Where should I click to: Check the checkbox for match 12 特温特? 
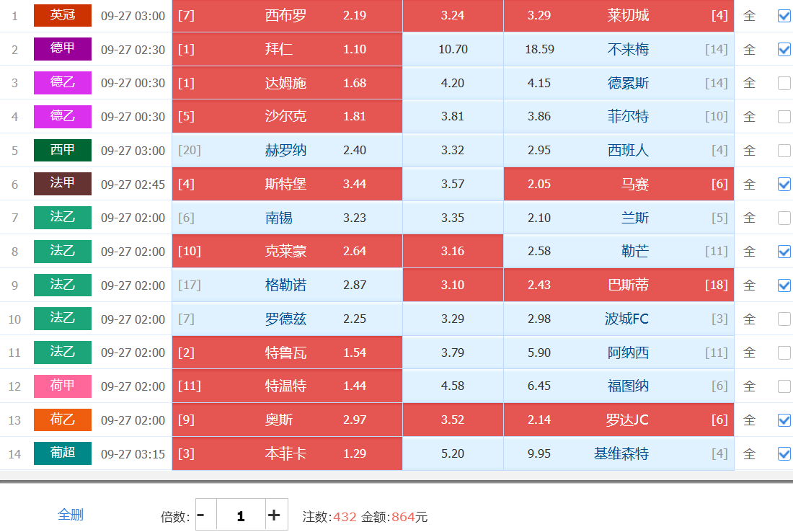tap(784, 386)
